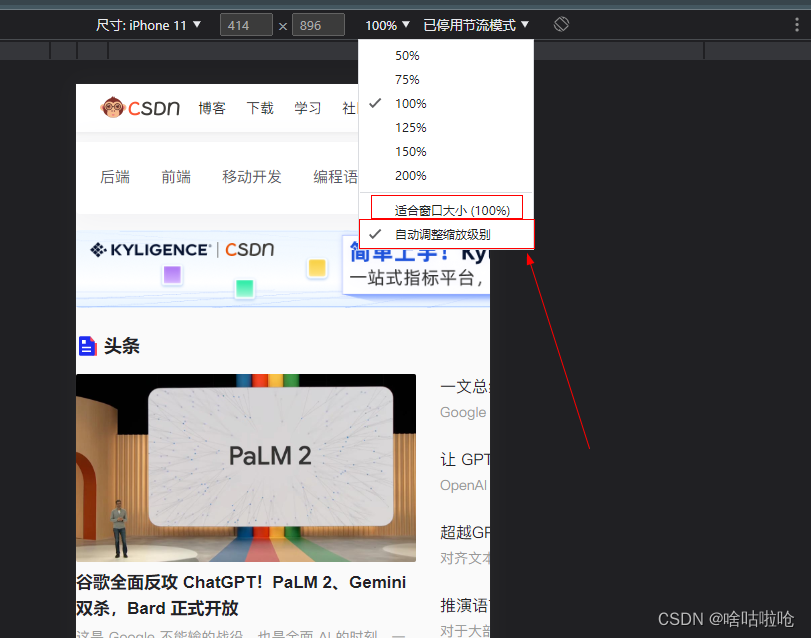Open the 谷歌全面反攻 ChatGPT headline
Image resolution: width=811 pixels, height=638 pixels.
click(241, 595)
